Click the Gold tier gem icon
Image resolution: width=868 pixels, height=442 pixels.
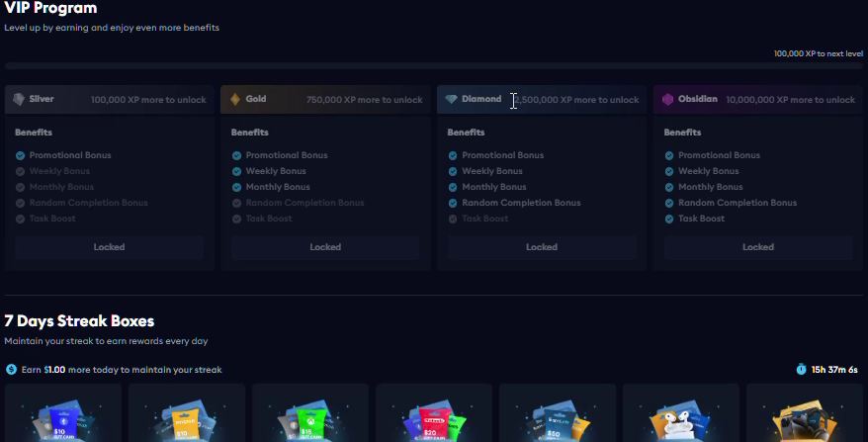pyautogui.click(x=235, y=99)
